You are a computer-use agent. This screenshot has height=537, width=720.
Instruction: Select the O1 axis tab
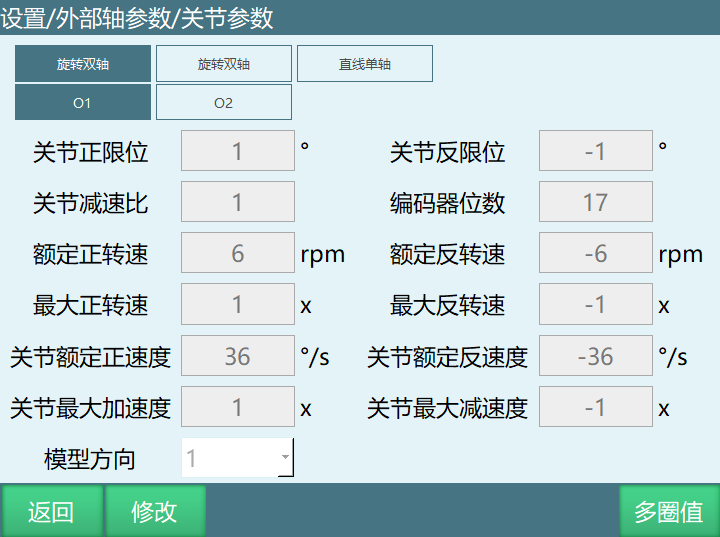click(x=83, y=103)
